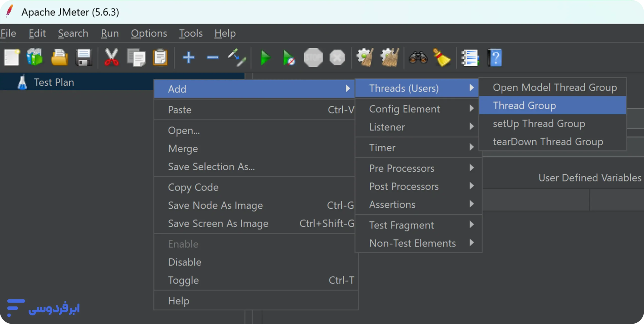Select the Test Plan tree node
The height and width of the screenshot is (324, 644).
(54, 82)
